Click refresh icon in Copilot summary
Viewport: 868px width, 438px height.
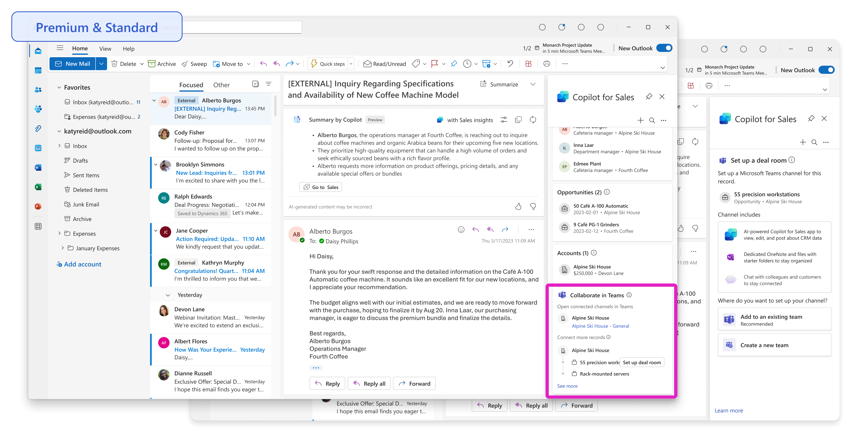(533, 120)
